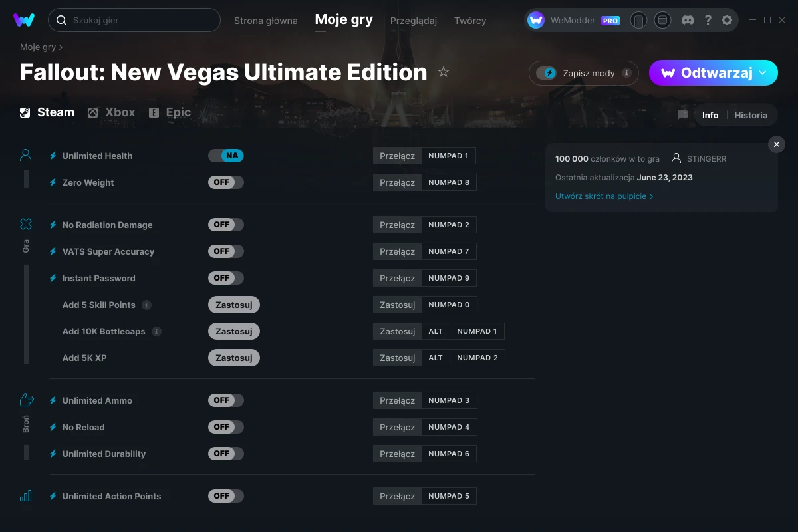
Task: Toggle Unlimited Health switch
Action: [x=226, y=156]
